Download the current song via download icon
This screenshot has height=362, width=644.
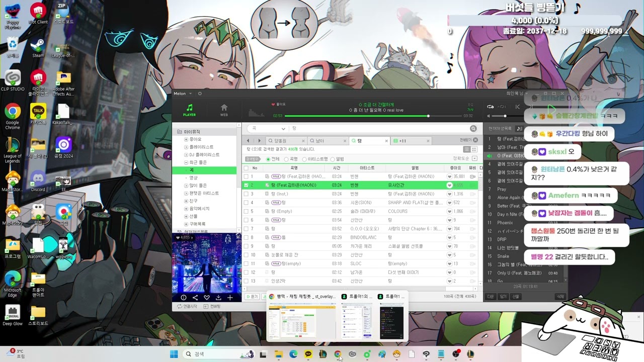click(218, 298)
